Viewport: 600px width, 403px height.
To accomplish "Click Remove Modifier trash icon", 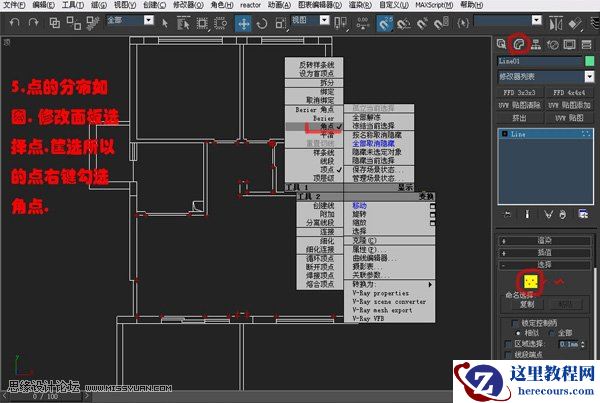I will coord(562,214).
